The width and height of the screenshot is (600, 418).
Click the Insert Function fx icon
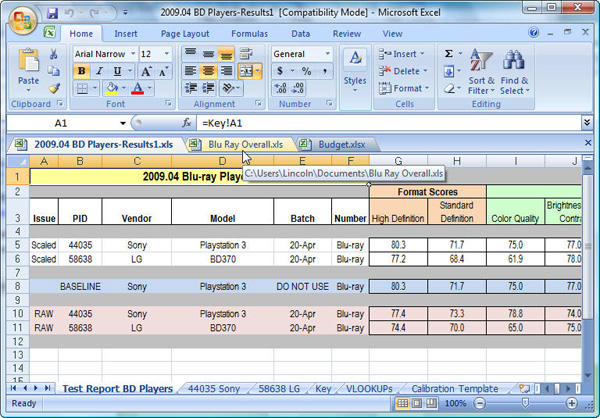[186, 122]
